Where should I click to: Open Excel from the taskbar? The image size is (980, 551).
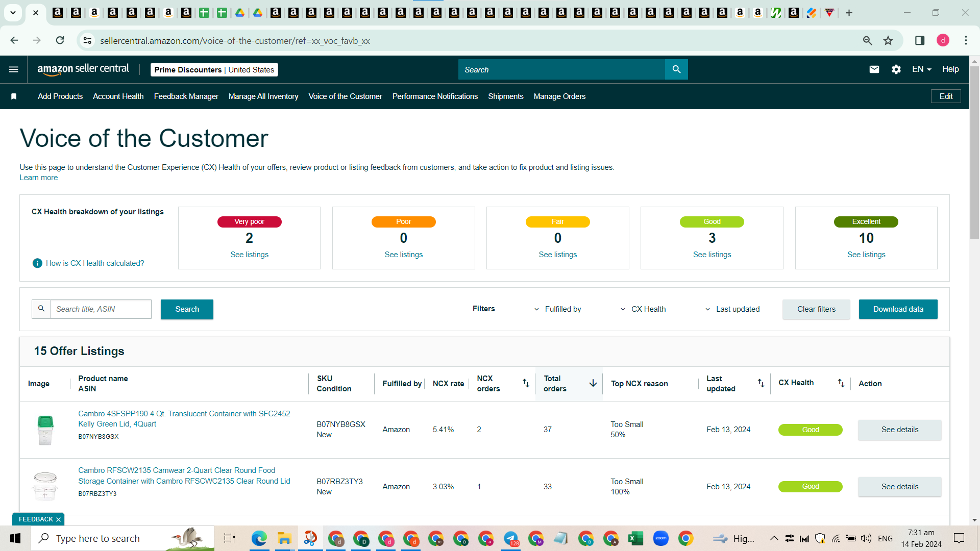pos(635,538)
